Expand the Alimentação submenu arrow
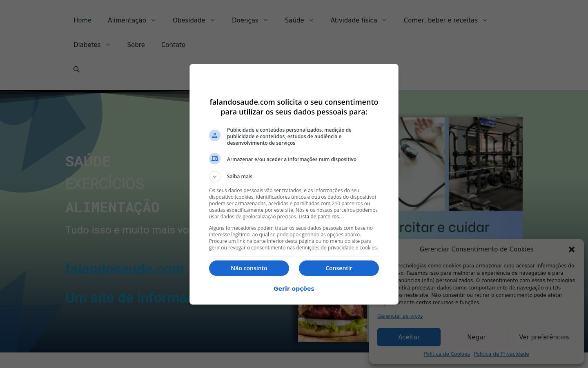 point(153,20)
